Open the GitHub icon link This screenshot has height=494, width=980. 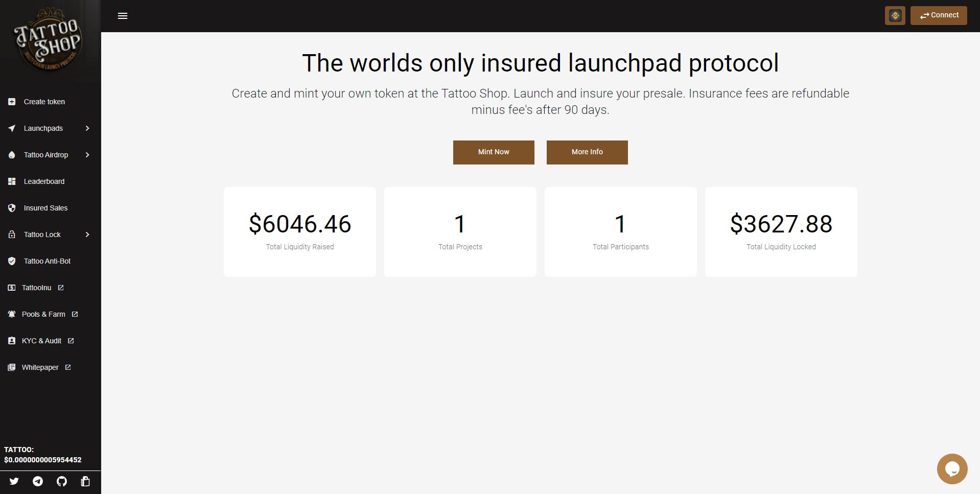[62, 481]
